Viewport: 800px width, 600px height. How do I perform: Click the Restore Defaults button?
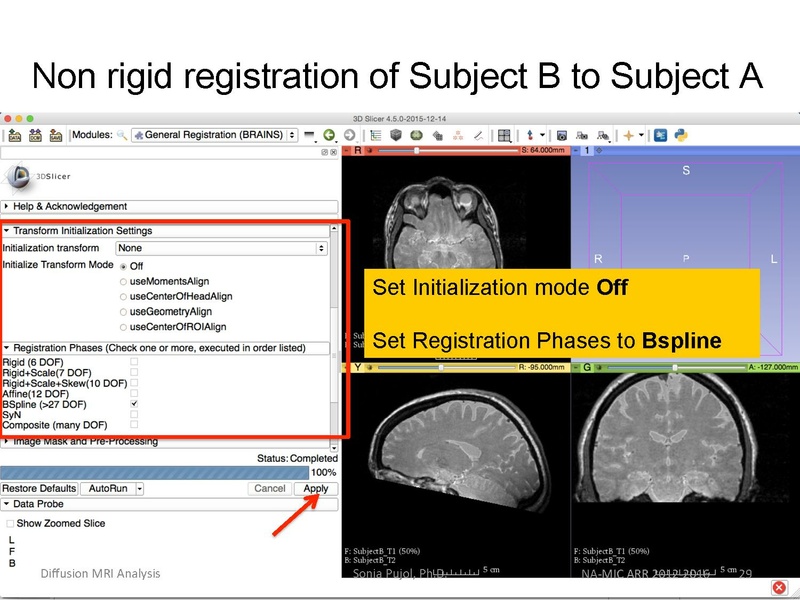click(x=37, y=491)
